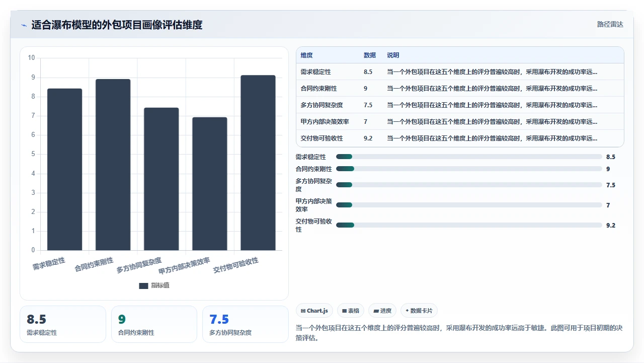This screenshot has height=363, width=644.
Task: Click the y-axis label 10
Action: click(x=31, y=58)
